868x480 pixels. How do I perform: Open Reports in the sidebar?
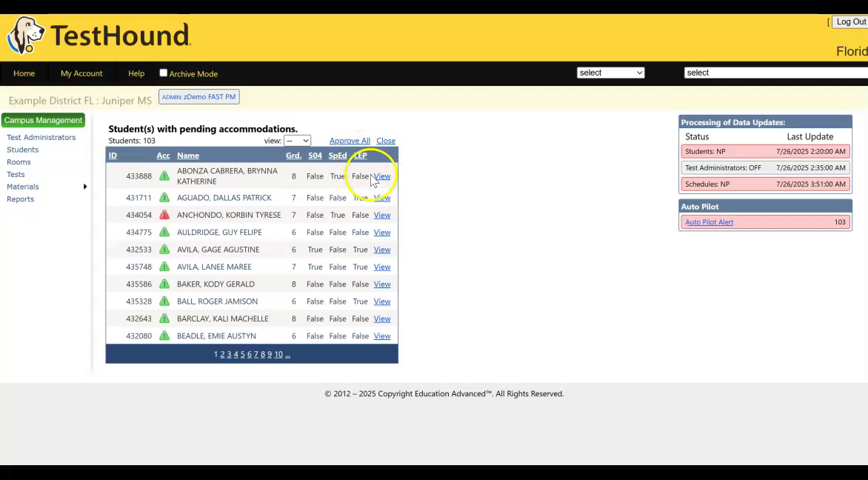[20, 199]
